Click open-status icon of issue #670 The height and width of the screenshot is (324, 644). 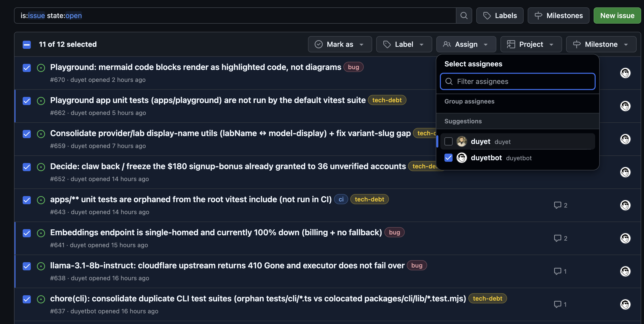click(x=41, y=68)
